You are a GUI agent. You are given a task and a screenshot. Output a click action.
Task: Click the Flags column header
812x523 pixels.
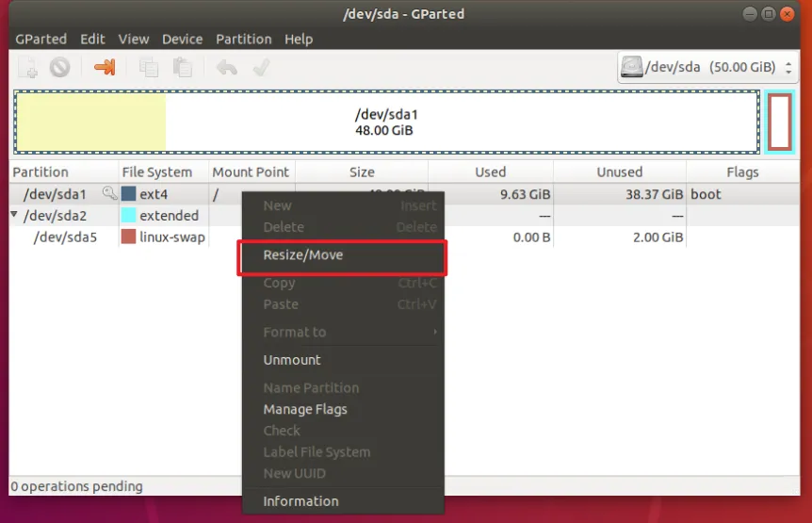(x=742, y=172)
